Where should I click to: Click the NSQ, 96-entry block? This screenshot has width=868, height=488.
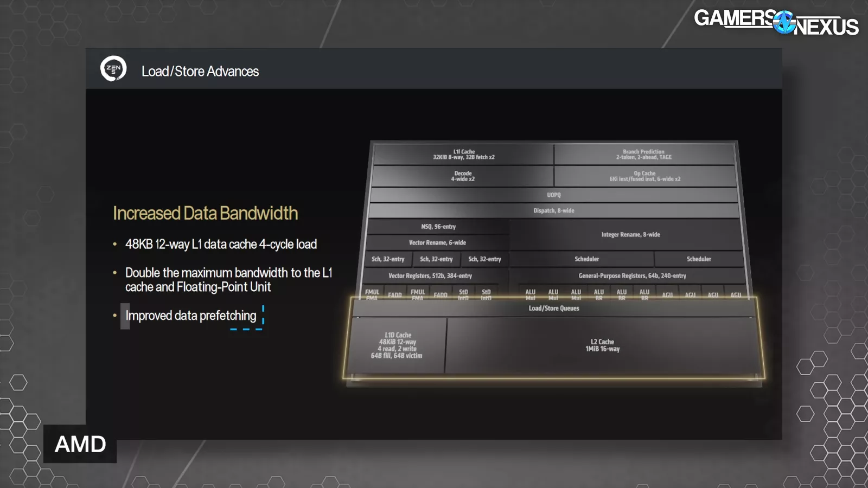point(438,227)
